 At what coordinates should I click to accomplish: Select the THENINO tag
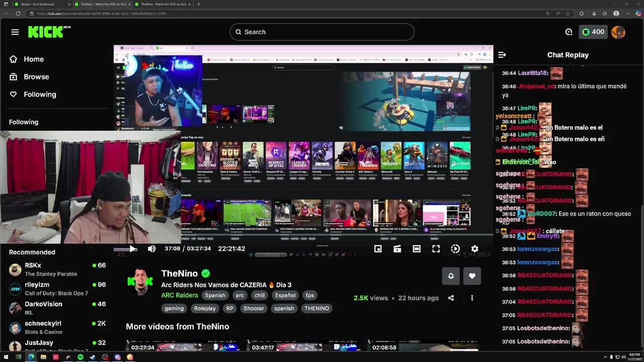[x=316, y=309]
